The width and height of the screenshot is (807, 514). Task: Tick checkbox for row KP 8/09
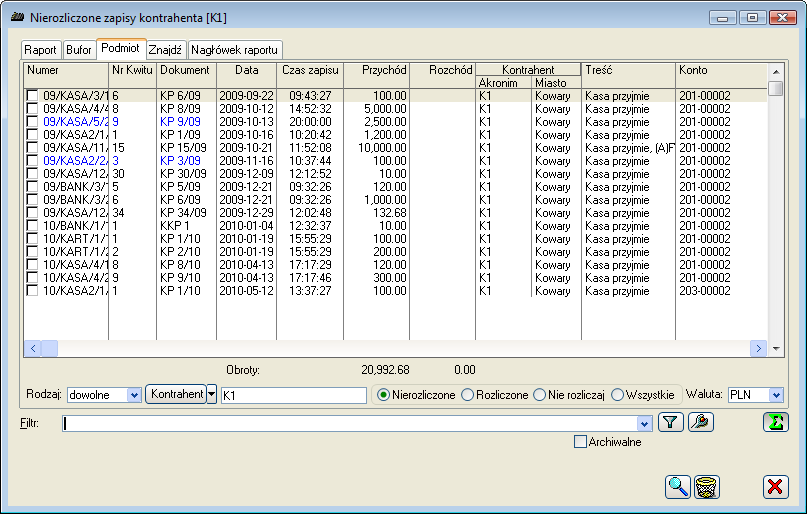(x=32, y=109)
